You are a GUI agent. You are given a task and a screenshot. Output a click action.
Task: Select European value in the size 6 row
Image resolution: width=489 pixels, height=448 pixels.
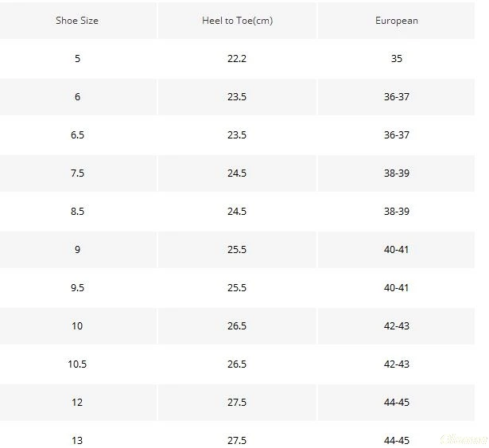click(396, 97)
